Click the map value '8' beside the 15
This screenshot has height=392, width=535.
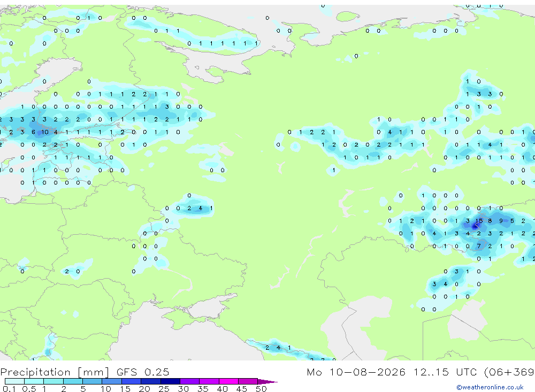(490, 221)
